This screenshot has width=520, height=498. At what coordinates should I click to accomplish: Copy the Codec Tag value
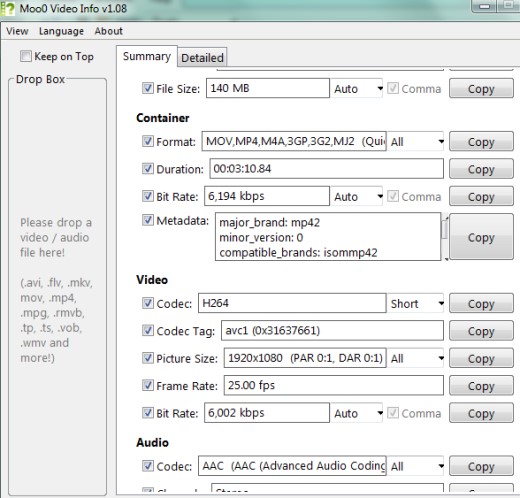click(x=481, y=331)
